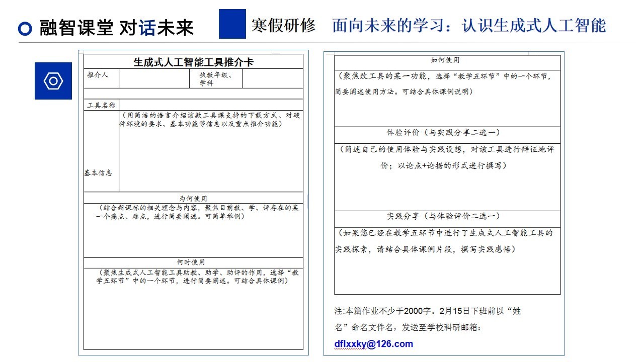Image resolution: width=644 pixels, height=362 pixels.
Task: Click the 基本信息 row label
Action: click(x=99, y=172)
